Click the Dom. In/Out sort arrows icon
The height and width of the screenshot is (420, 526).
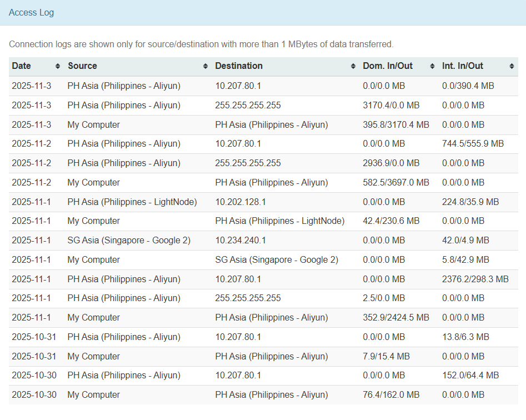click(433, 66)
